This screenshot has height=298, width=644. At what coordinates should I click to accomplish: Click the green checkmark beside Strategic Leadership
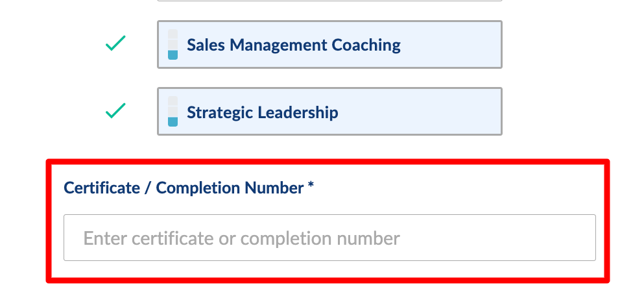coord(115,112)
